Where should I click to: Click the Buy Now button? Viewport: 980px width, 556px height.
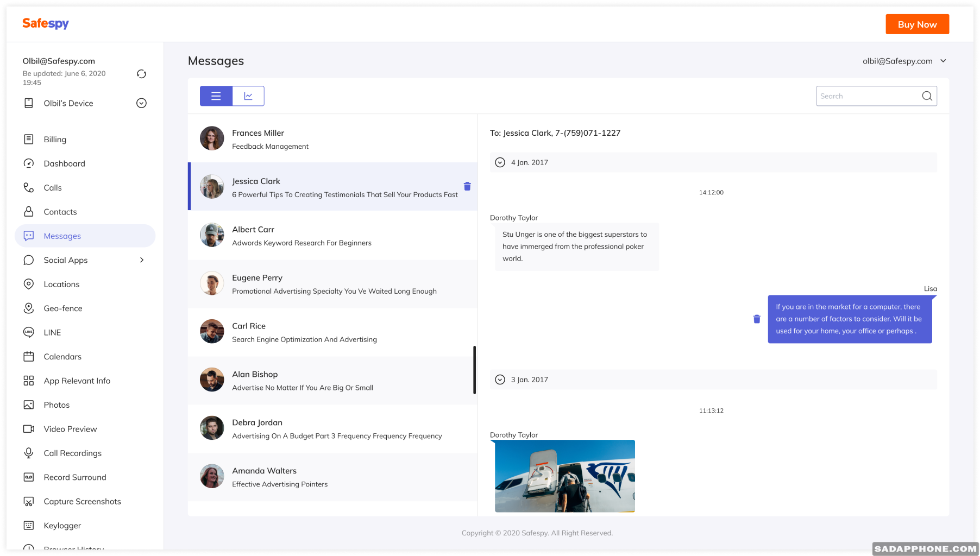917,24
